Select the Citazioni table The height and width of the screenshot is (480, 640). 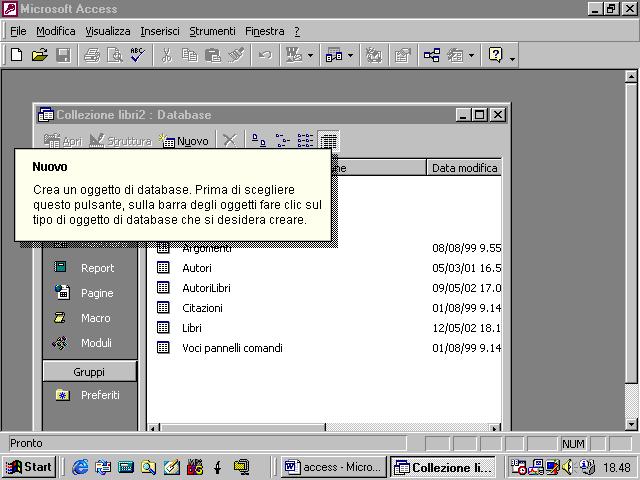[190, 308]
